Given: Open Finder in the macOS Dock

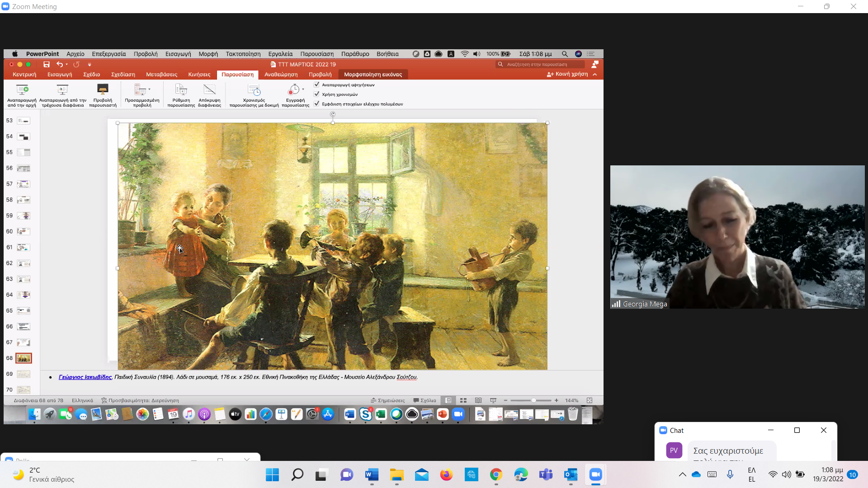Looking at the screenshot, I should coord(34,414).
